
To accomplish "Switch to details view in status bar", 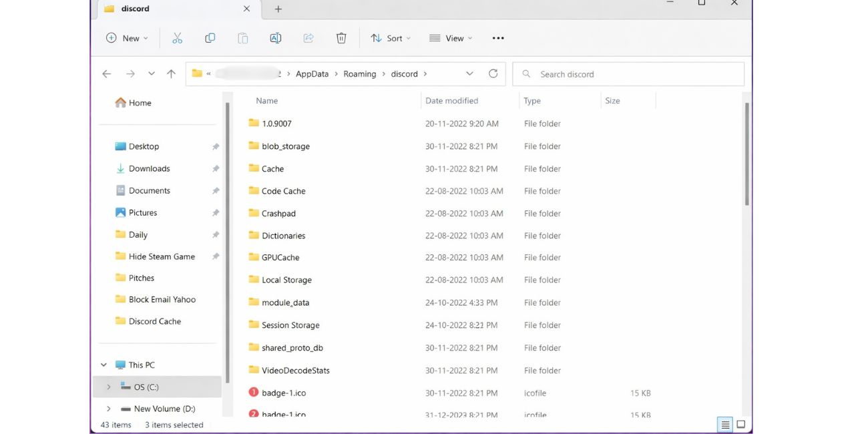I will (725, 425).
